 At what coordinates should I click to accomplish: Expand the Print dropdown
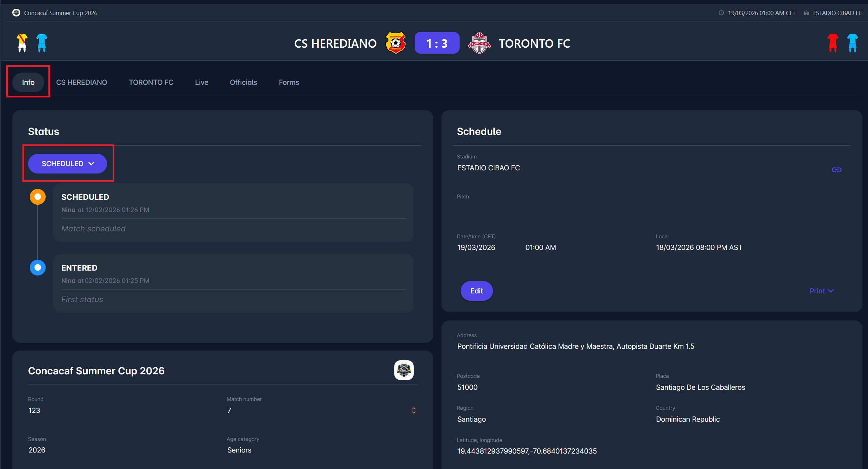coord(821,291)
